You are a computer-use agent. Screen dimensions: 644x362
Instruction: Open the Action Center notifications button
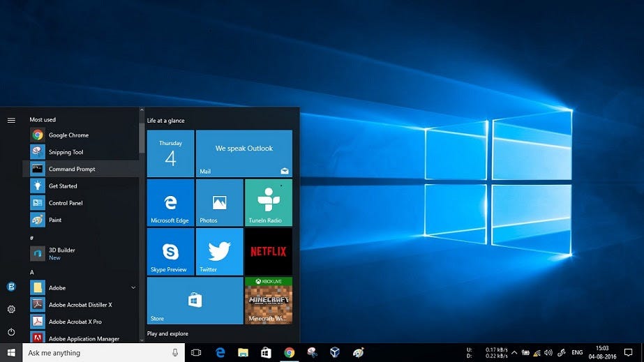tap(628, 353)
